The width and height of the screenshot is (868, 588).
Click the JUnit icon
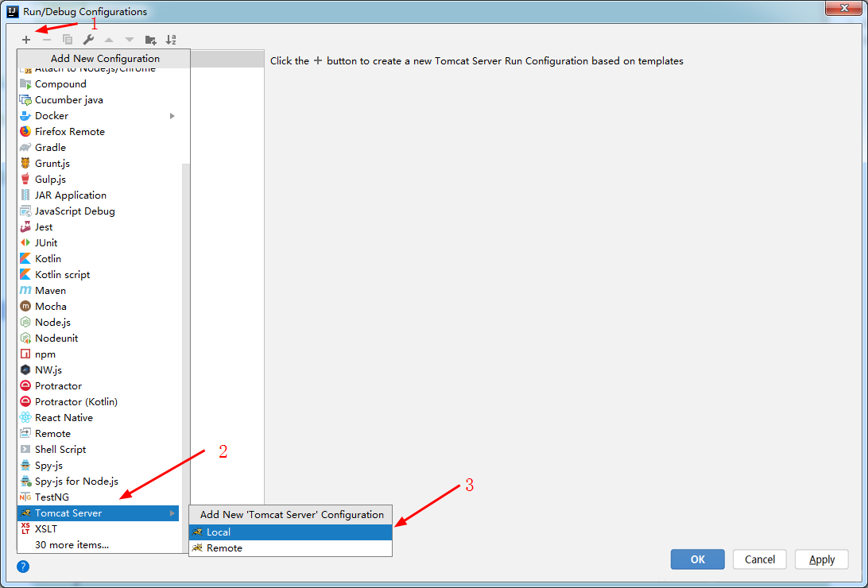pos(25,243)
